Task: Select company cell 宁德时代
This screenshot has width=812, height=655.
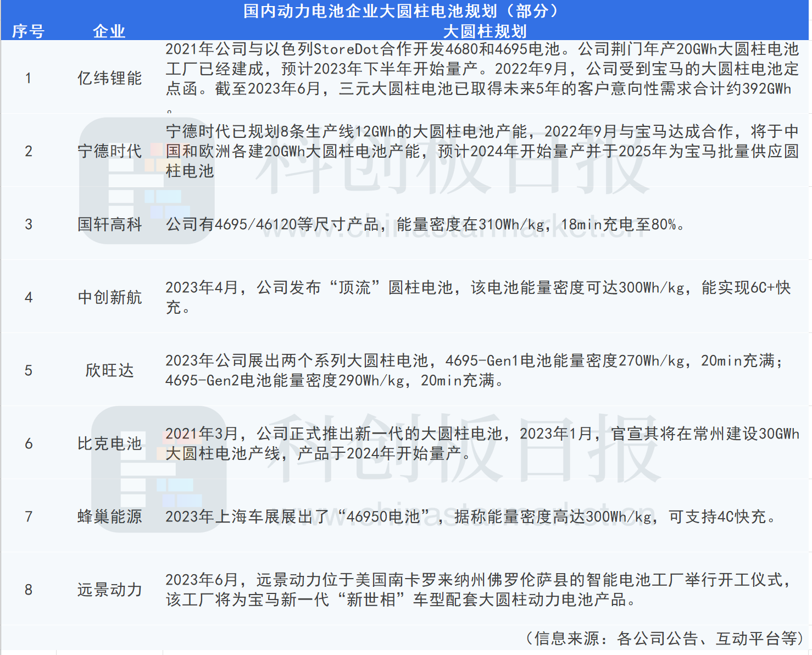Action: [x=109, y=151]
